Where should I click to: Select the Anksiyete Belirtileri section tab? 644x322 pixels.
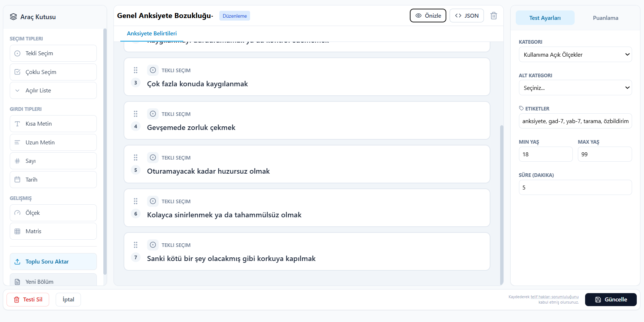[152, 33]
